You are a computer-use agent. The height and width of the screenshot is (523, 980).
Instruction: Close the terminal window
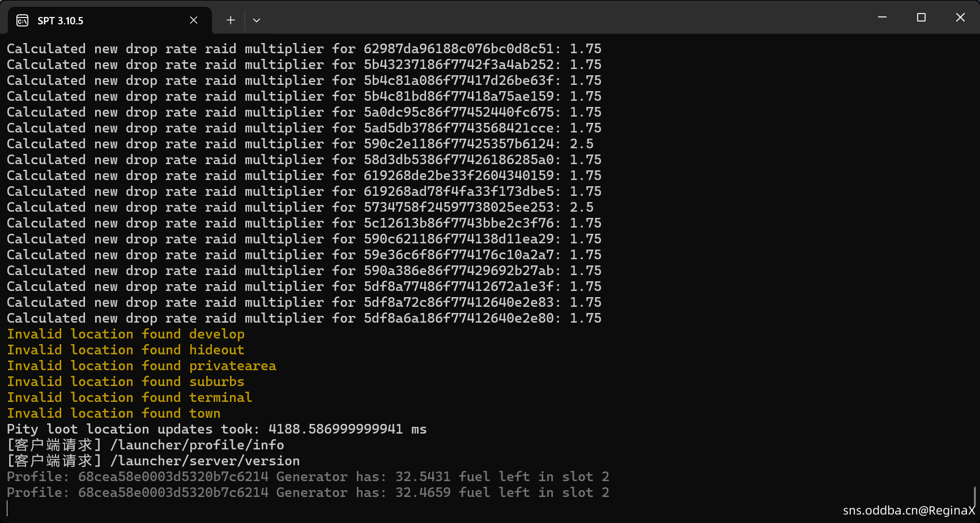click(x=960, y=18)
